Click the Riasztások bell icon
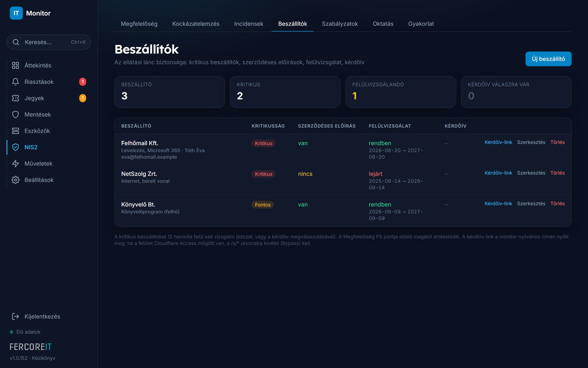 tap(15, 82)
